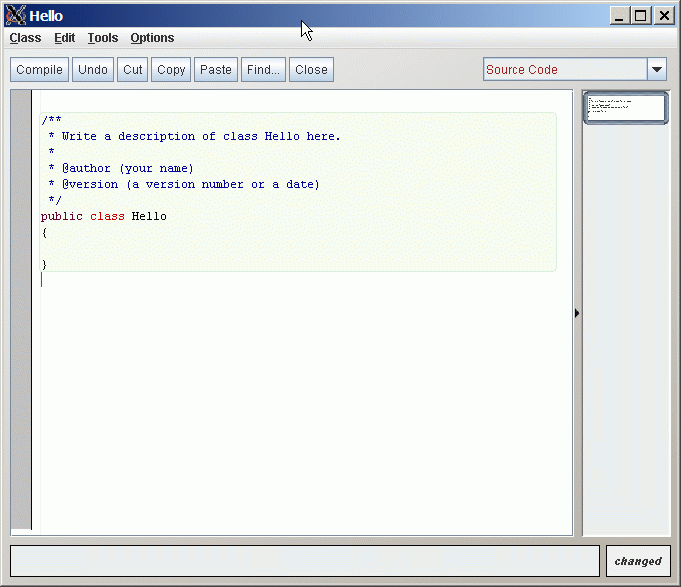Open the Options menu
Screen dimensions: 681x587
pos(152,38)
